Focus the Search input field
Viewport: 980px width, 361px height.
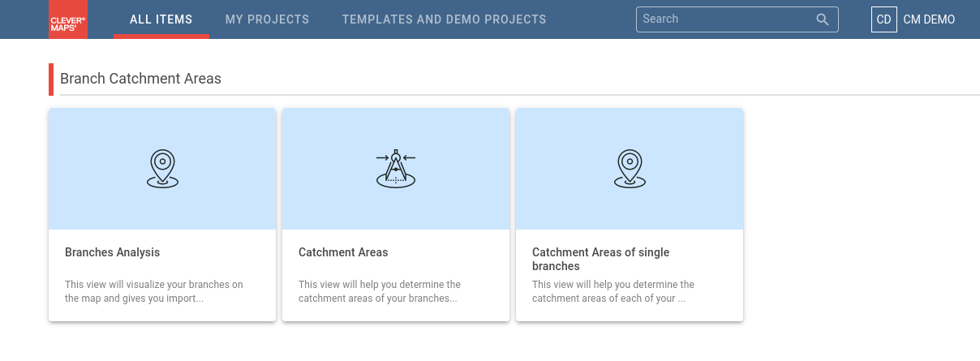click(726, 19)
